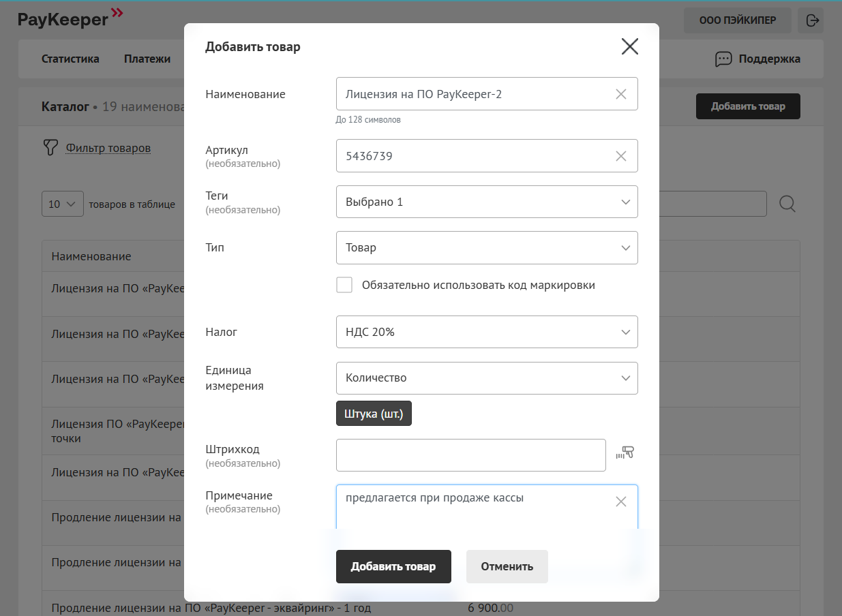This screenshot has height=616, width=842.
Task: Click the Добавить товар button in the dialog
Action: click(393, 566)
